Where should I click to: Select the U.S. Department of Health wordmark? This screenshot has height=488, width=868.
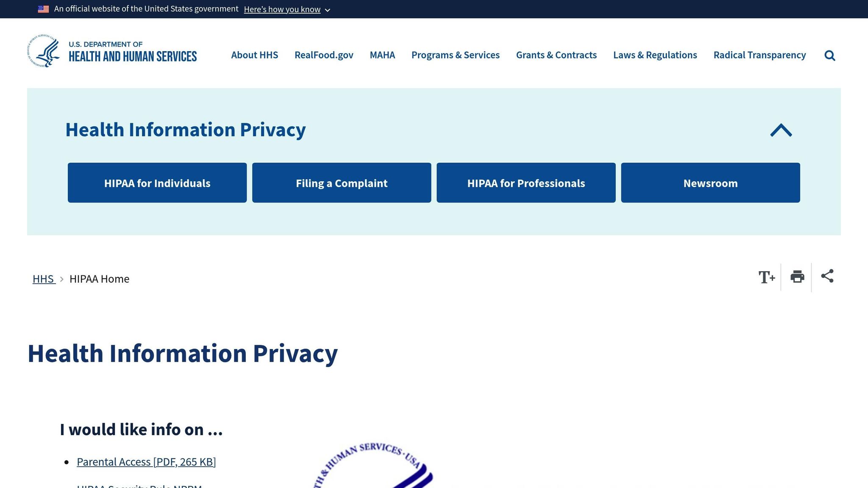tap(131, 50)
